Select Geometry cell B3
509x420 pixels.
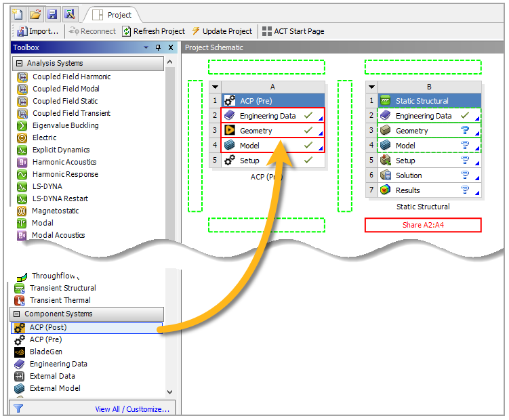point(430,131)
